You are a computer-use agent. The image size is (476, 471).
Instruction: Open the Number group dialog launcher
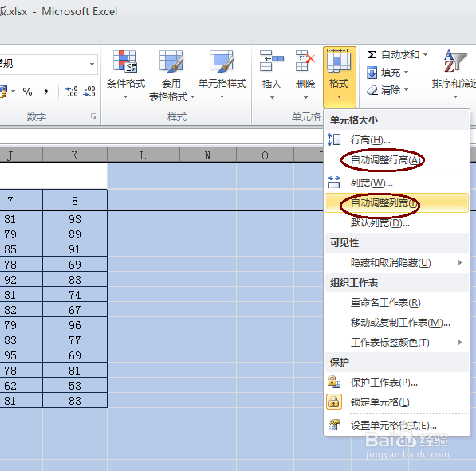tap(93, 116)
